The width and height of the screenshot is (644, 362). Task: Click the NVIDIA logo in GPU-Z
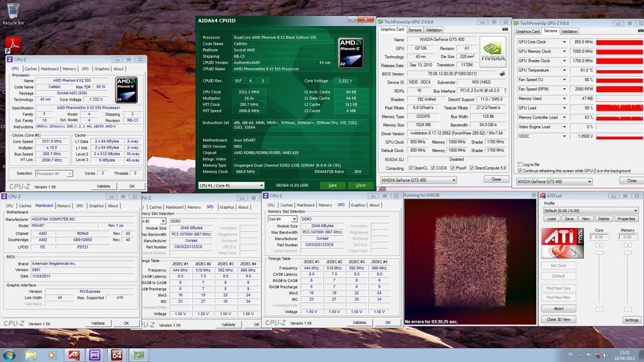[x=493, y=52]
